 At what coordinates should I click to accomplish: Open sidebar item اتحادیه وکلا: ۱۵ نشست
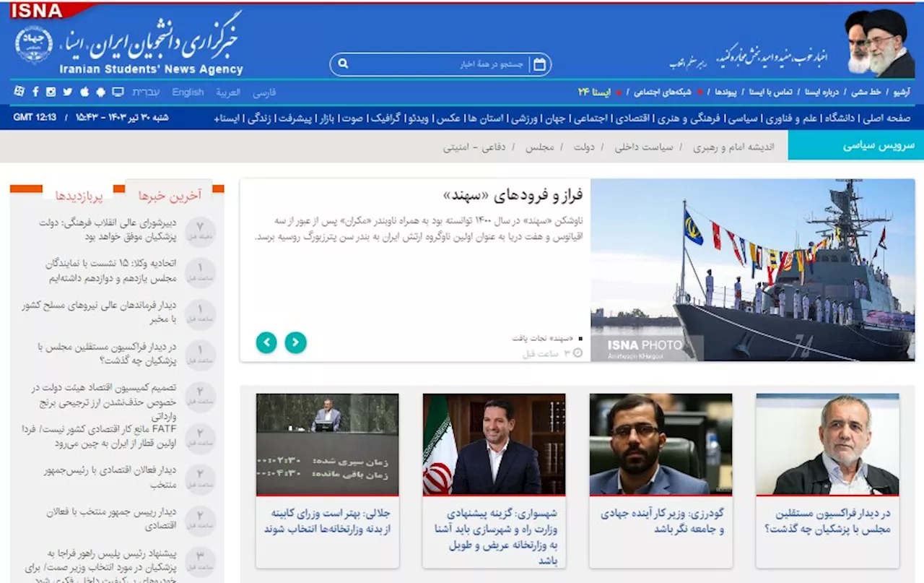pos(111,270)
